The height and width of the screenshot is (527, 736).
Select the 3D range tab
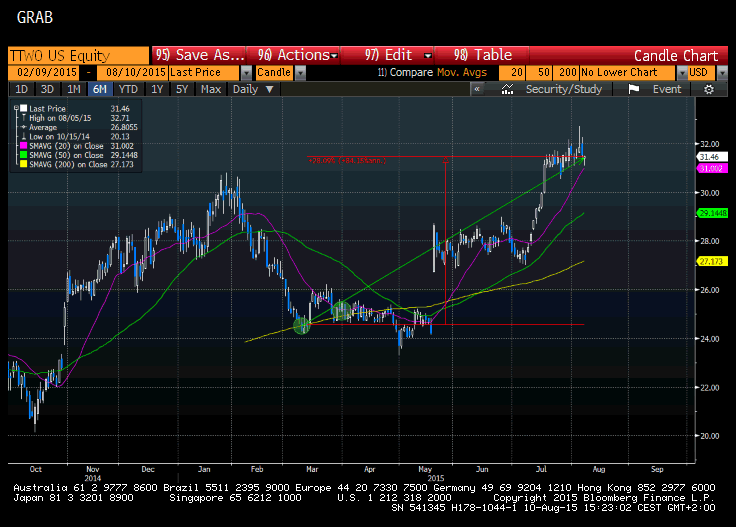click(47, 89)
